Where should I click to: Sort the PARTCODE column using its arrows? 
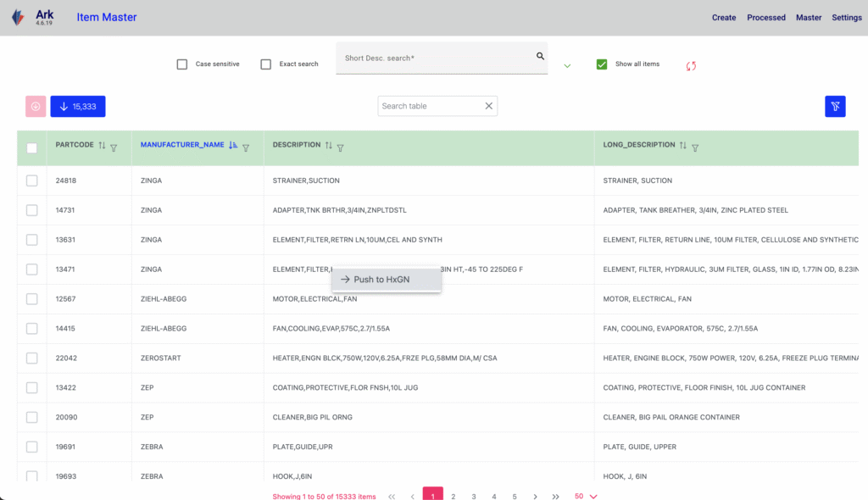[x=102, y=147]
